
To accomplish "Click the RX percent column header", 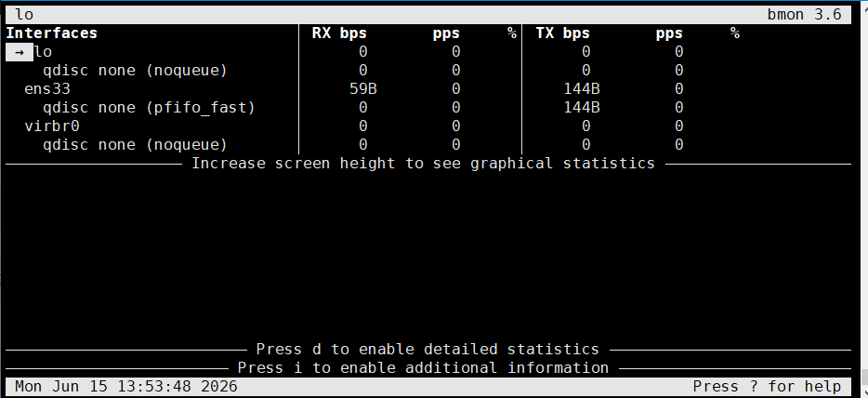I will pos(511,33).
